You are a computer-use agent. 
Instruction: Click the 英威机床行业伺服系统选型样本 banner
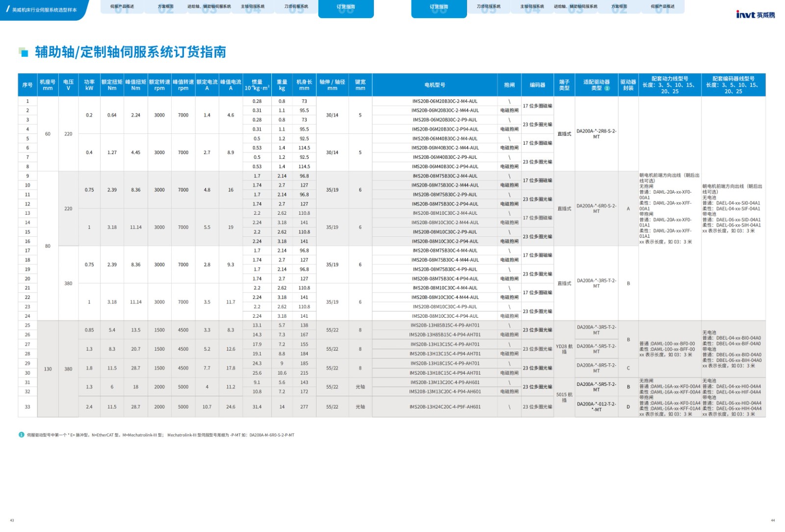point(44,10)
